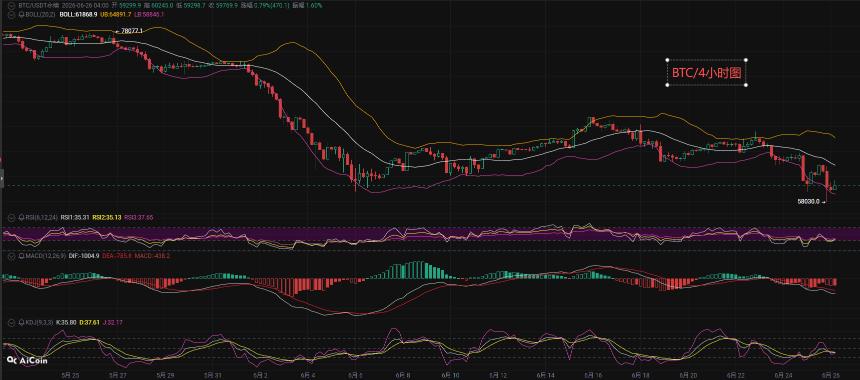The width and height of the screenshot is (860, 380).
Task: Select the RSI1:35.31 value
Action: tap(75, 218)
